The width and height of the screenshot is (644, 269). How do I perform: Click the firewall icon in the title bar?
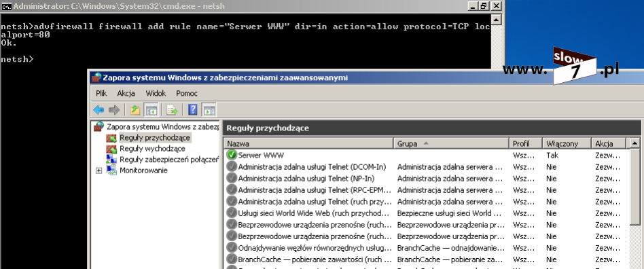coord(96,77)
